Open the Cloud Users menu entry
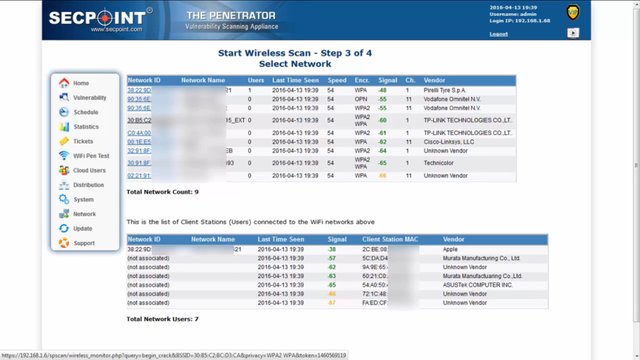Screen dimensions: 640x360 point(89,170)
